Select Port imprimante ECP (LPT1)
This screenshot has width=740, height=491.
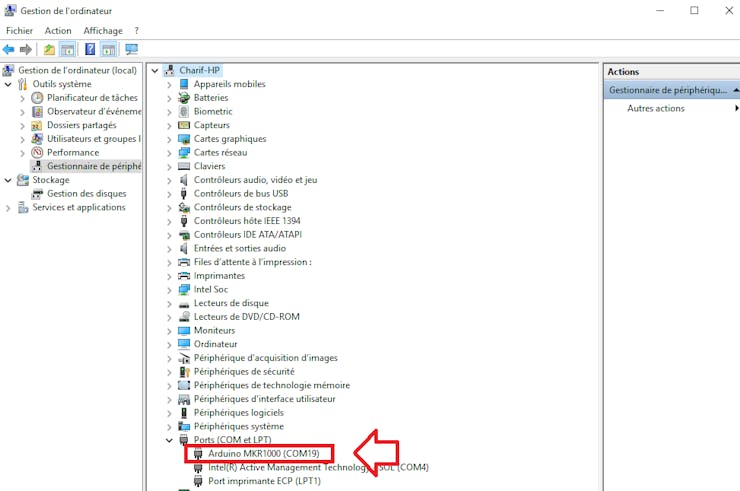click(264, 481)
